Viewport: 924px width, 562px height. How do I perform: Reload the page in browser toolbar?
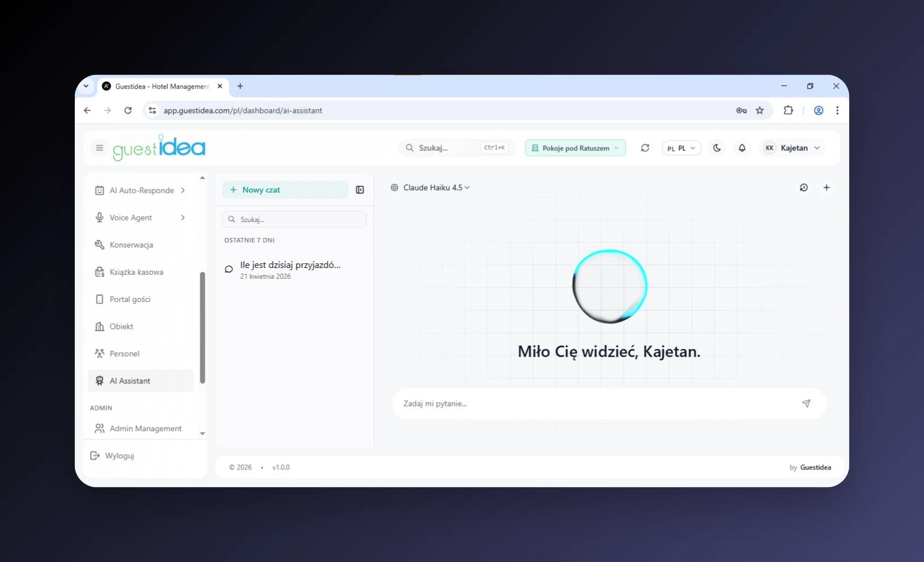(128, 111)
